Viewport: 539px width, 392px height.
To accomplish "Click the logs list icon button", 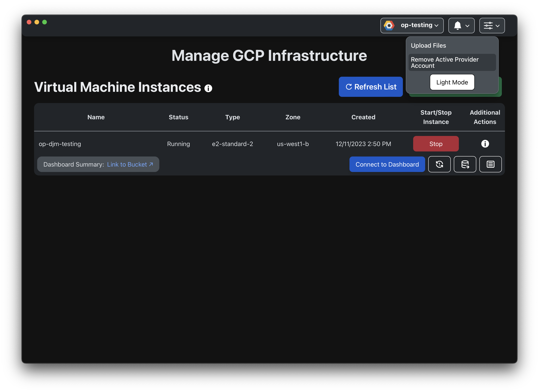I will (x=490, y=164).
